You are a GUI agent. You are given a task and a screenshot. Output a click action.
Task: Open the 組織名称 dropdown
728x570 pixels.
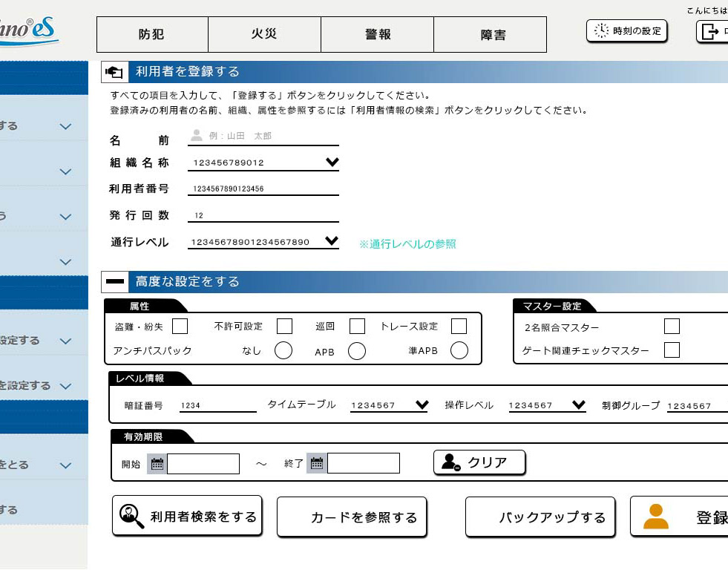(x=263, y=163)
